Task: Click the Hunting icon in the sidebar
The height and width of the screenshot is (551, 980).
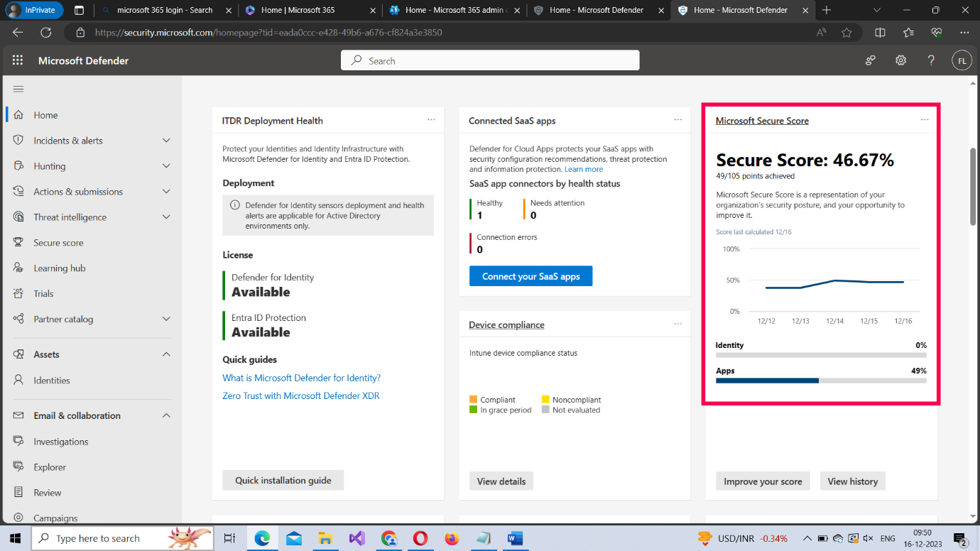Action: click(18, 165)
